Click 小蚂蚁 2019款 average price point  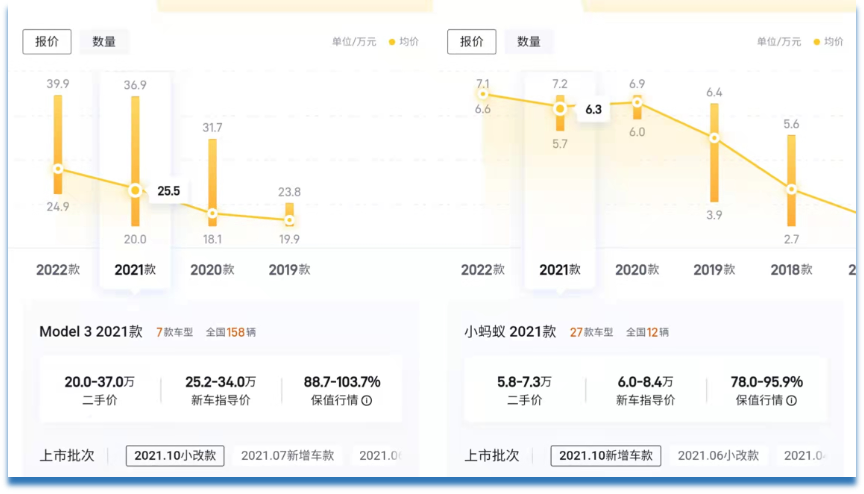click(714, 138)
